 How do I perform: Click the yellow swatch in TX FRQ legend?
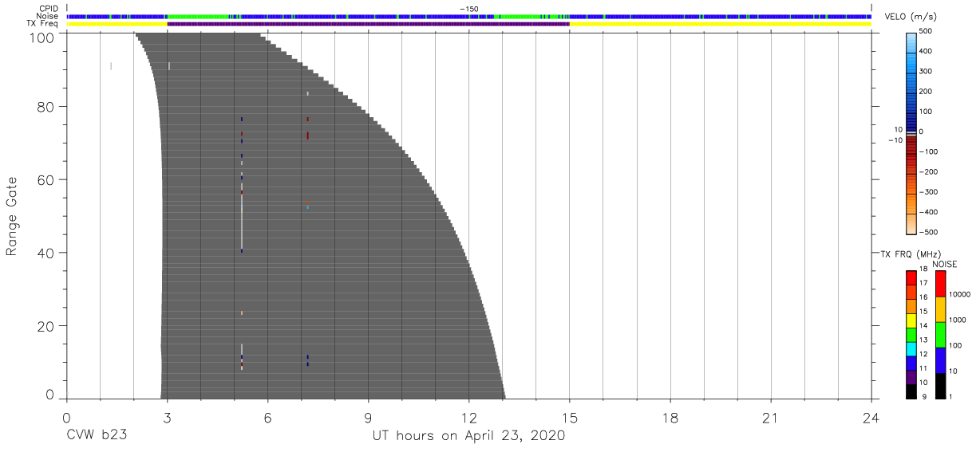911,319
